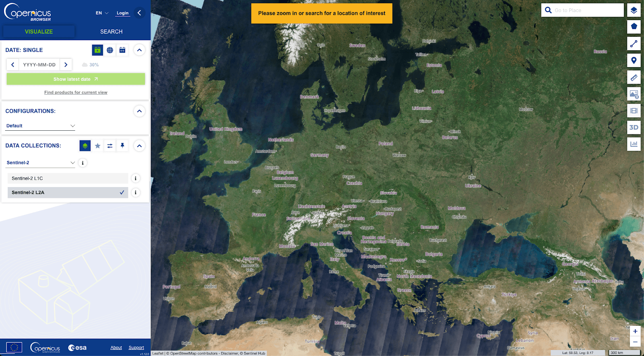The width and height of the screenshot is (644, 356).
Task: Open Find products for current view link
Action: click(x=76, y=93)
